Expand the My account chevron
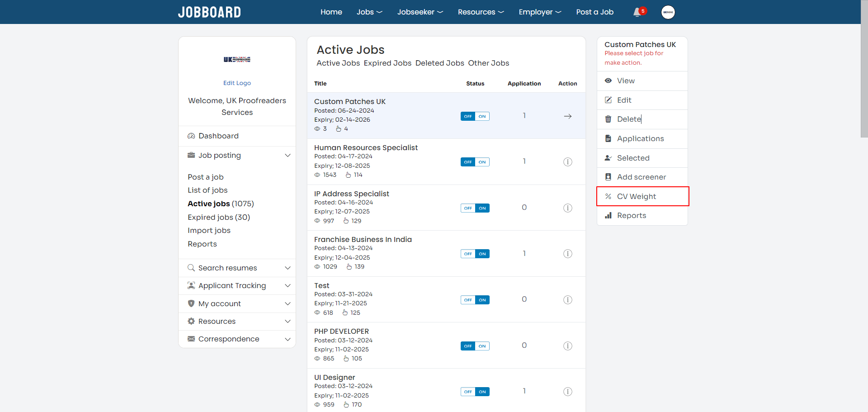 coord(288,303)
